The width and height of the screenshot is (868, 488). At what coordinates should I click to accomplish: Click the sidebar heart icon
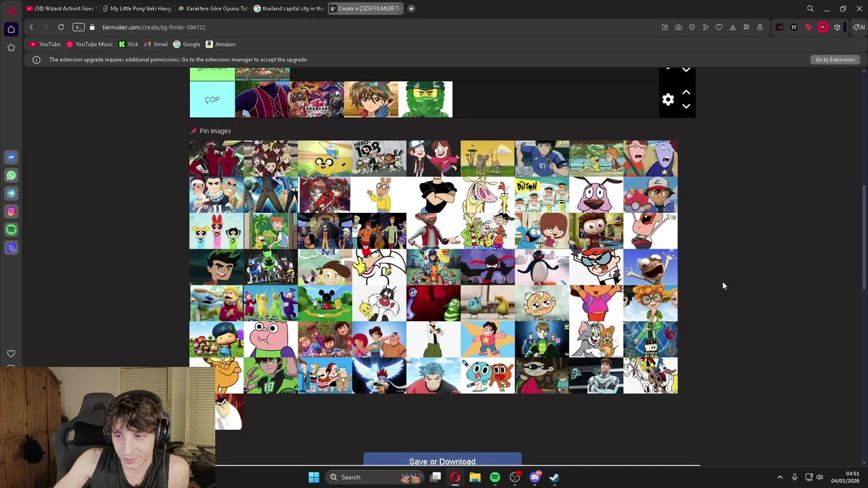pyautogui.click(x=11, y=354)
